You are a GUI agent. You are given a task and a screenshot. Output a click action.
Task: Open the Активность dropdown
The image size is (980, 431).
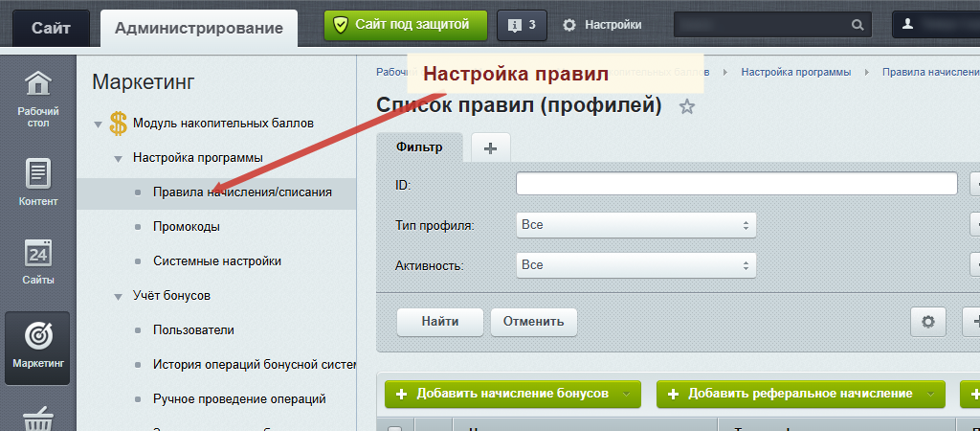[636, 265]
